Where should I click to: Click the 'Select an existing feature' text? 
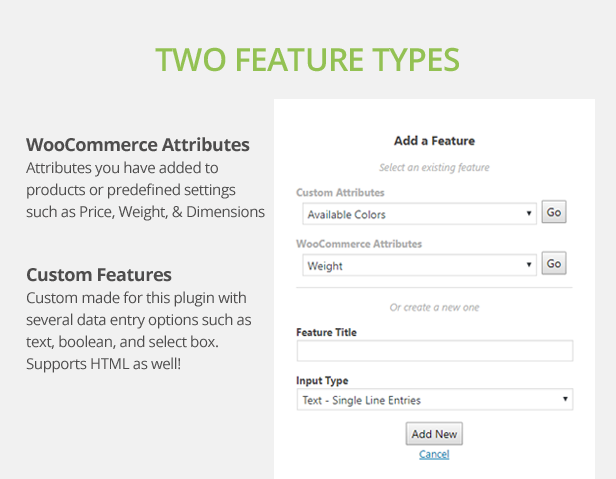434,168
